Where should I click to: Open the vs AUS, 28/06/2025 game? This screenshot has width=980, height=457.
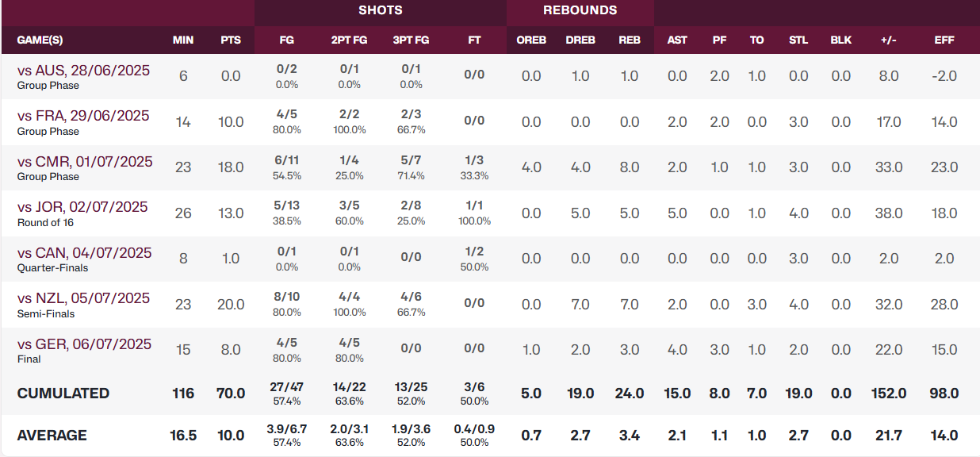point(83,71)
